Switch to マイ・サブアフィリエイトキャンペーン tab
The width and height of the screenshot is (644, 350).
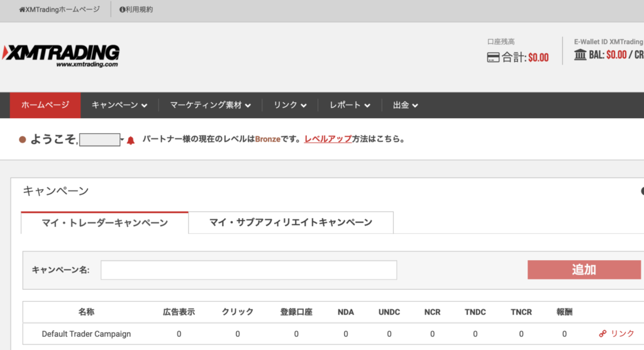tap(291, 222)
